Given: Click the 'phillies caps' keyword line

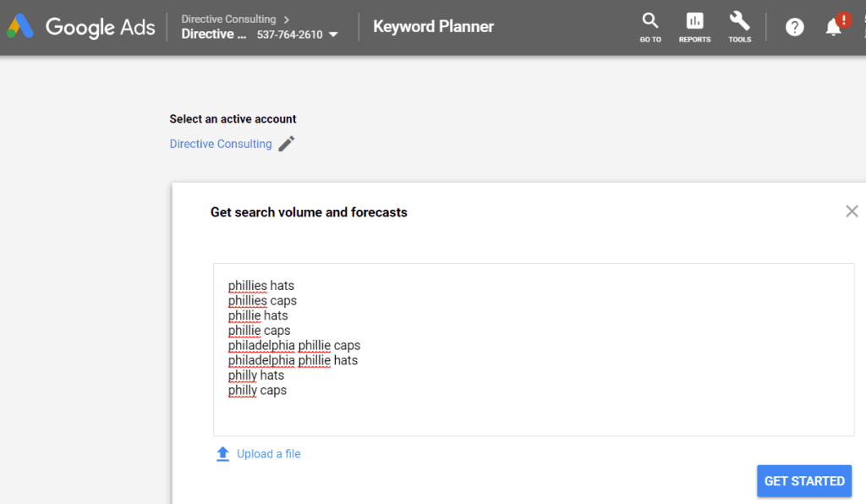Looking at the screenshot, I should (262, 300).
